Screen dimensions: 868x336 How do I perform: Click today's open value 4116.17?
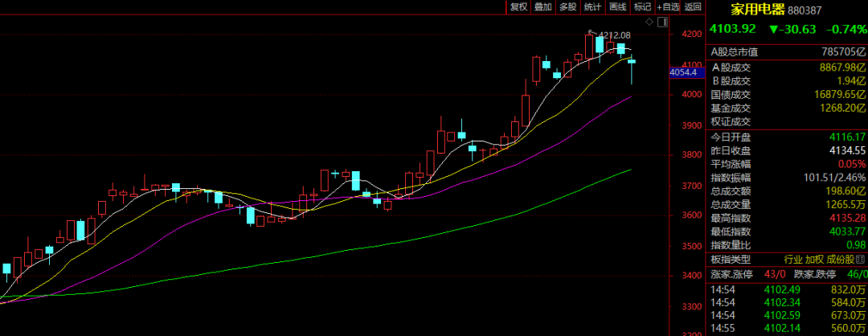click(848, 137)
